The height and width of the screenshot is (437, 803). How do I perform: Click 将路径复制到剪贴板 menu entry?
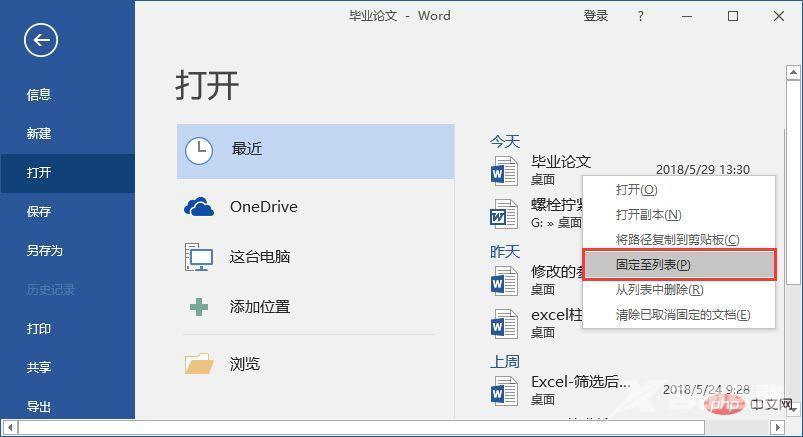tap(677, 240)
